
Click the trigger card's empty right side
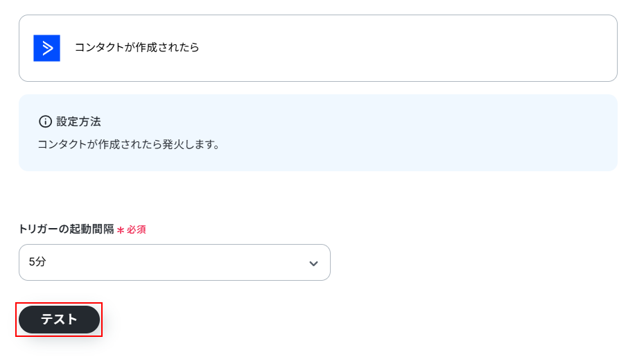(x=451, y=48)
